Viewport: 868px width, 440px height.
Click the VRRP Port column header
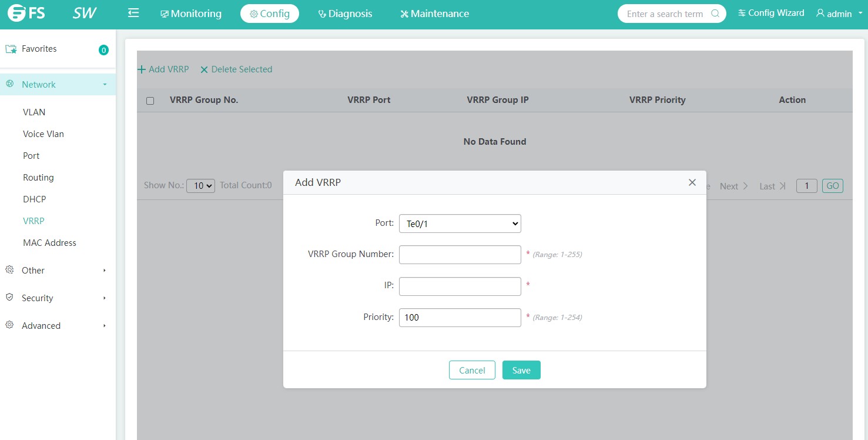tap(369, 100)
